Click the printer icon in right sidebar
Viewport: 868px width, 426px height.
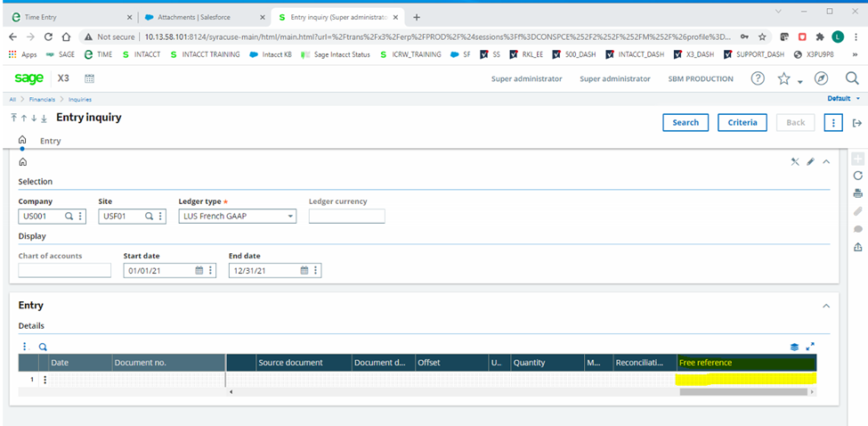tap(858, 193)
